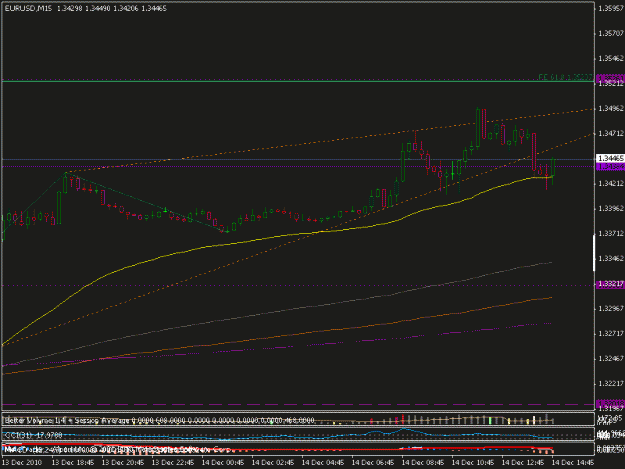Image resolution: width=625 pixels, height=469 pixels.
Task: Click the 1.32967 price axis value
Action: pyautogui.click(x=611, y=308)
